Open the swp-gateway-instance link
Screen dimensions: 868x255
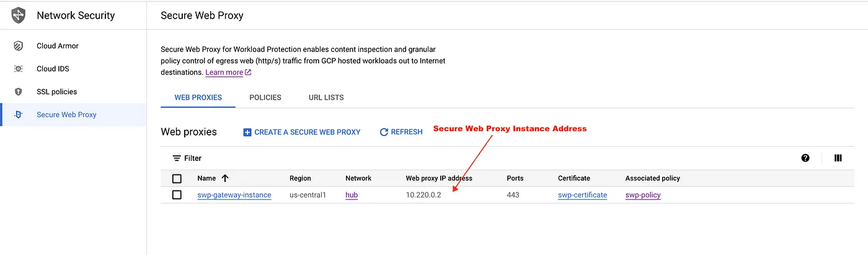[x=234, y=195]
